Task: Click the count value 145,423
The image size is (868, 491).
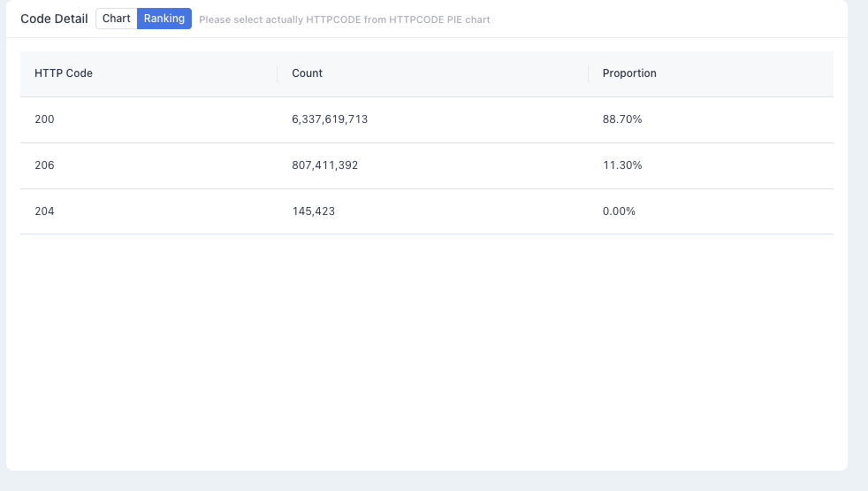Action: 313,211
